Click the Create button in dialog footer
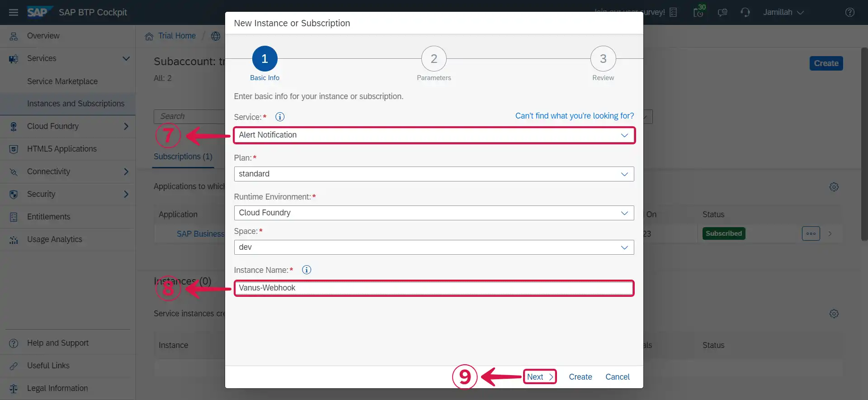This screenshot has width=868, height=400. tap(580, 377)
